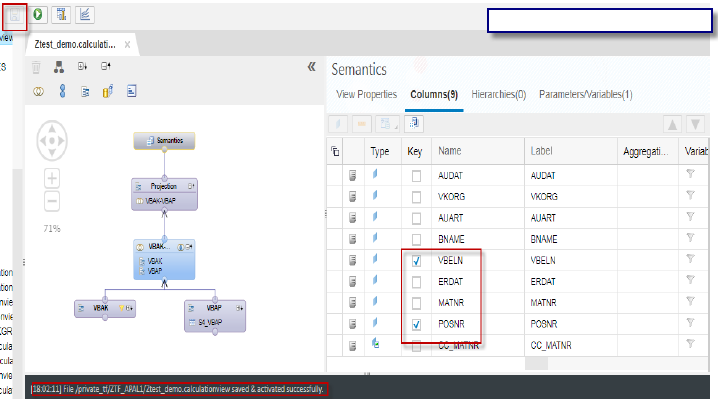Toggle Key checkbox for CC_MATNR
The image size is (718, 399).
(x=416, y=346)
